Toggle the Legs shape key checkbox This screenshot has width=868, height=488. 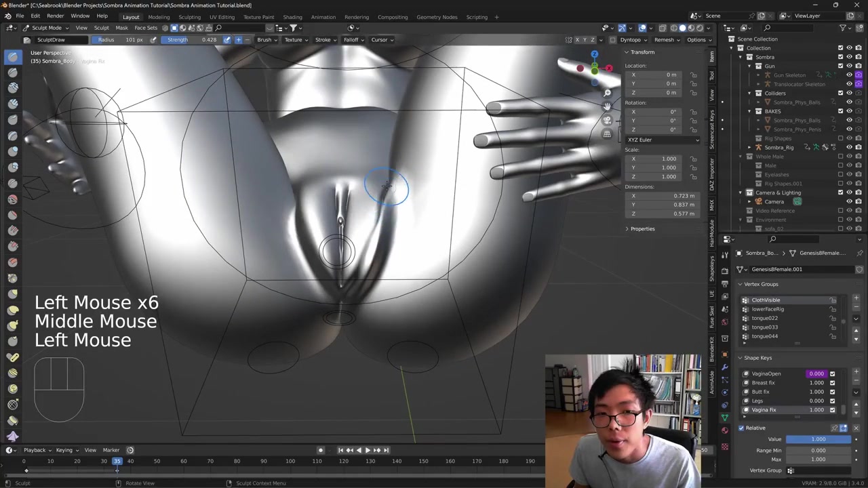[x=832, y=401]
